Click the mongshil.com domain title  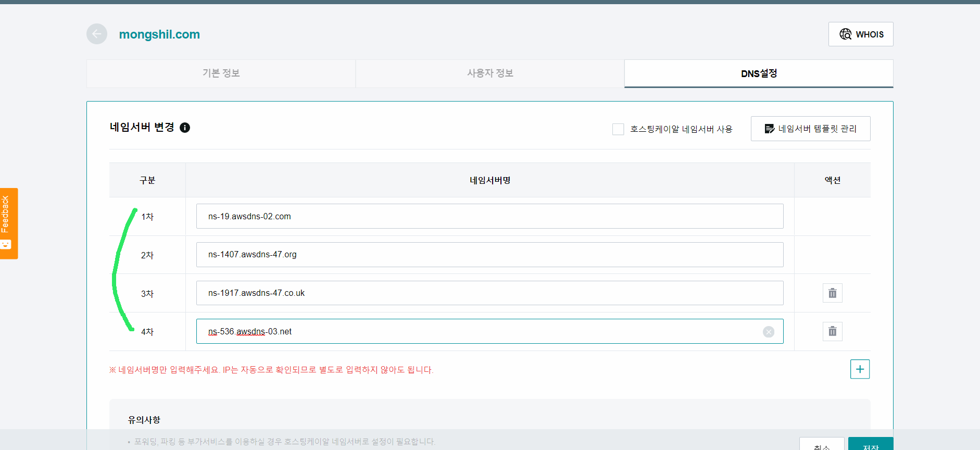click(159, 34)
